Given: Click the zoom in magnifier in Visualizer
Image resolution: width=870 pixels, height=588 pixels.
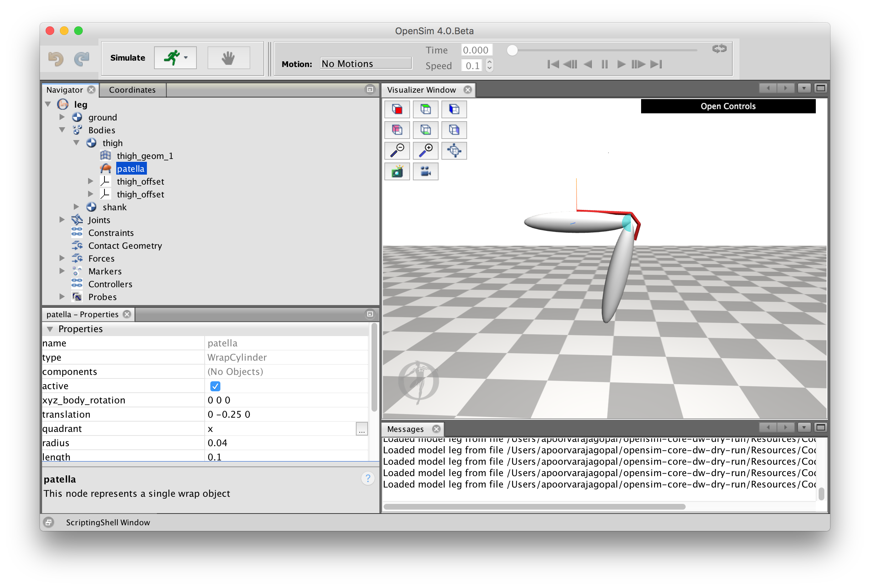Looking at the screenshot, I should pyautogui.click(x=425, y=150).
